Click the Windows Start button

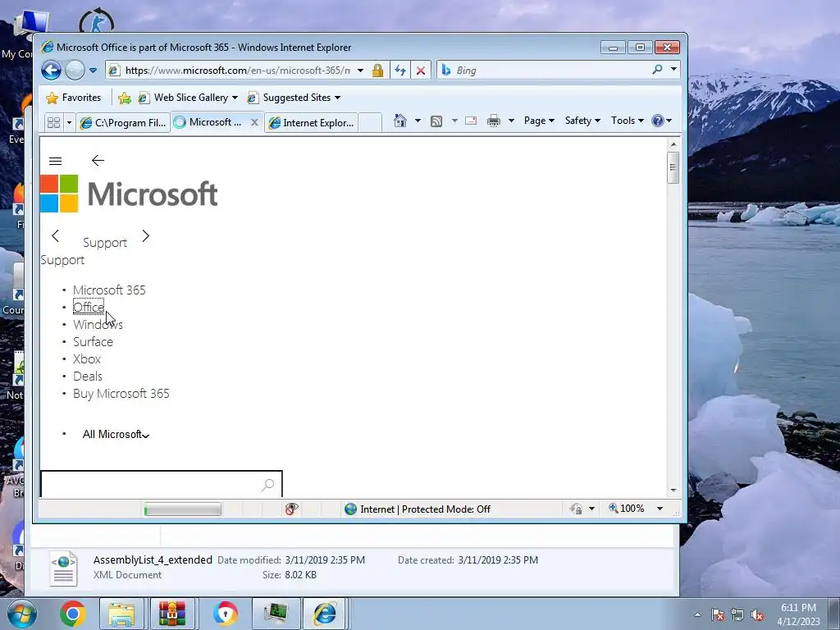[x=22, y=614]
